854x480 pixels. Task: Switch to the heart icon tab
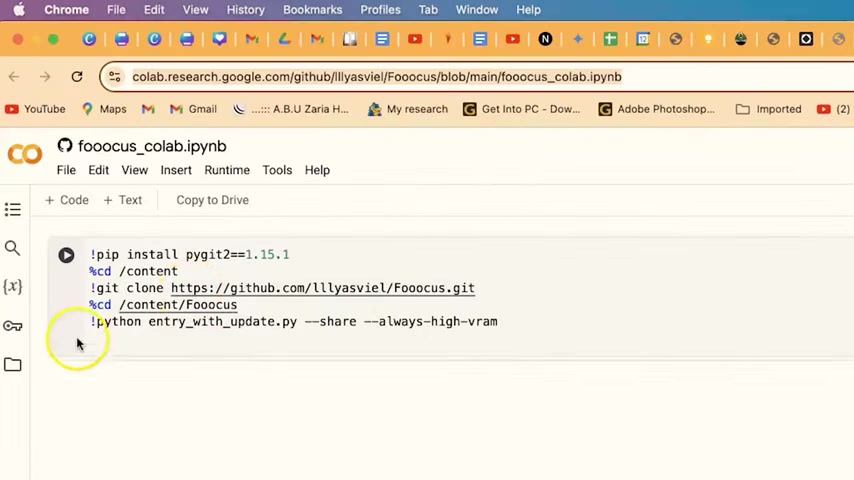click(x=219, y=39)
